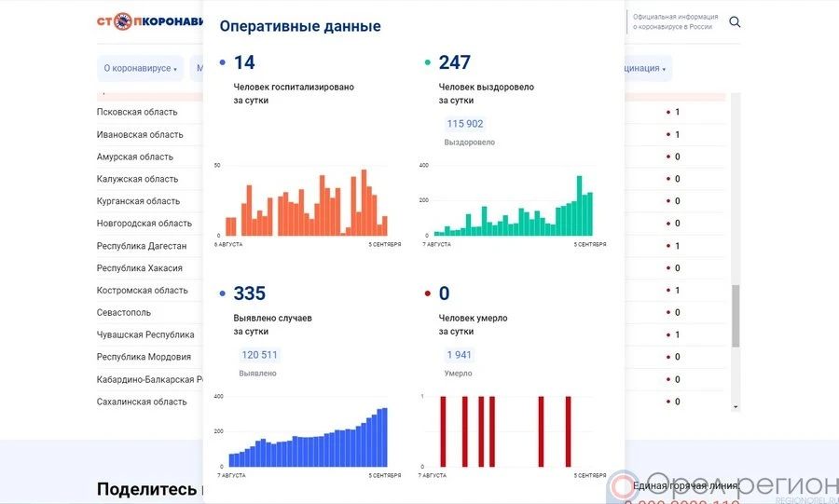Click the blue dot beside 14 hospitalized
This screenshot has width=839, height=504.
(222, 63)
